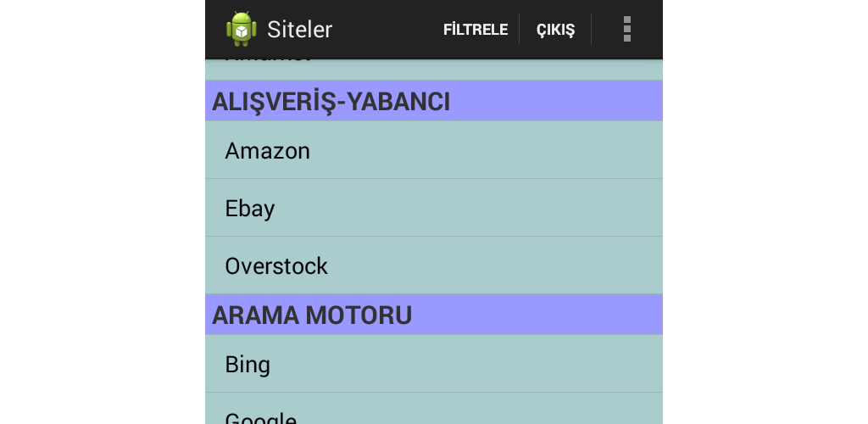The image size is (868, 424).
Task: Filter the site list using FİLTRELE
Action: click(475, 30)
